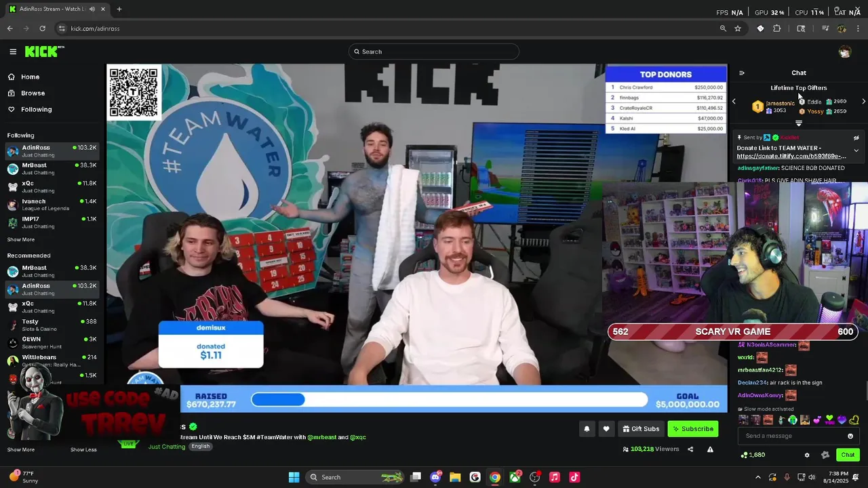Open Ivanech League of Legends channel

52,205
